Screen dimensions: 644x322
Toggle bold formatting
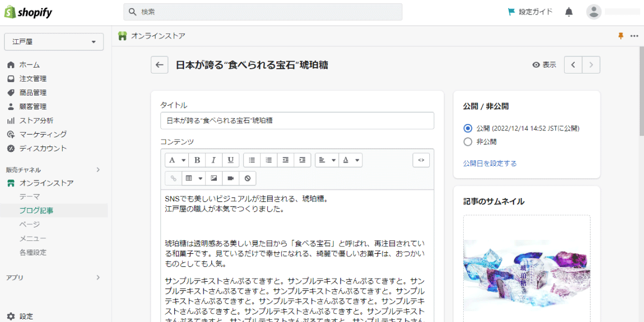tap(197, 160)
